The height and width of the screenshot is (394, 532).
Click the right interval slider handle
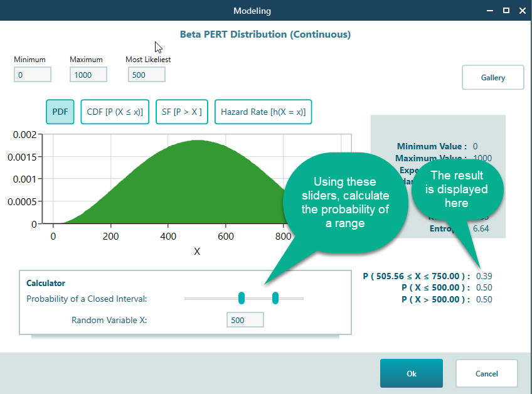click(275, 299)
